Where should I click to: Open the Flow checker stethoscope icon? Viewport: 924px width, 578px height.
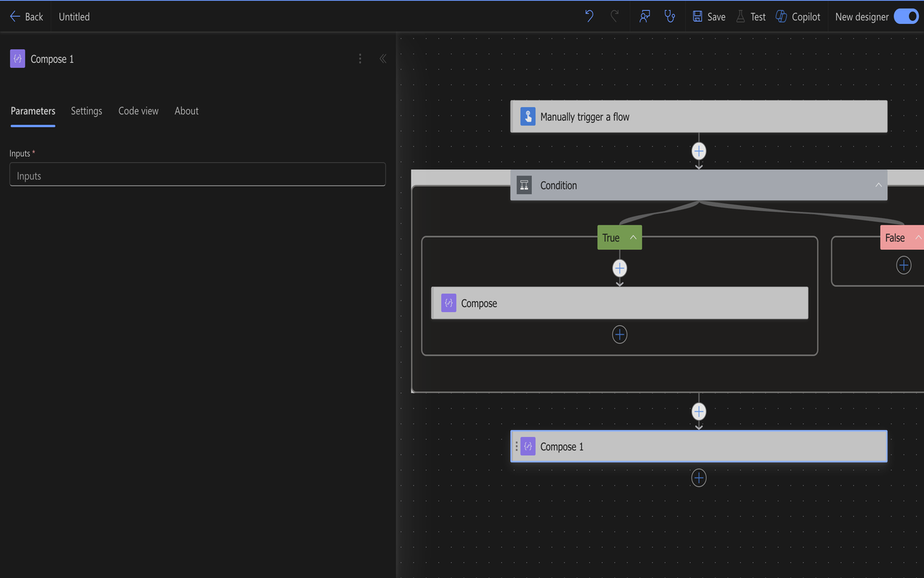click(x=670, y=16)
